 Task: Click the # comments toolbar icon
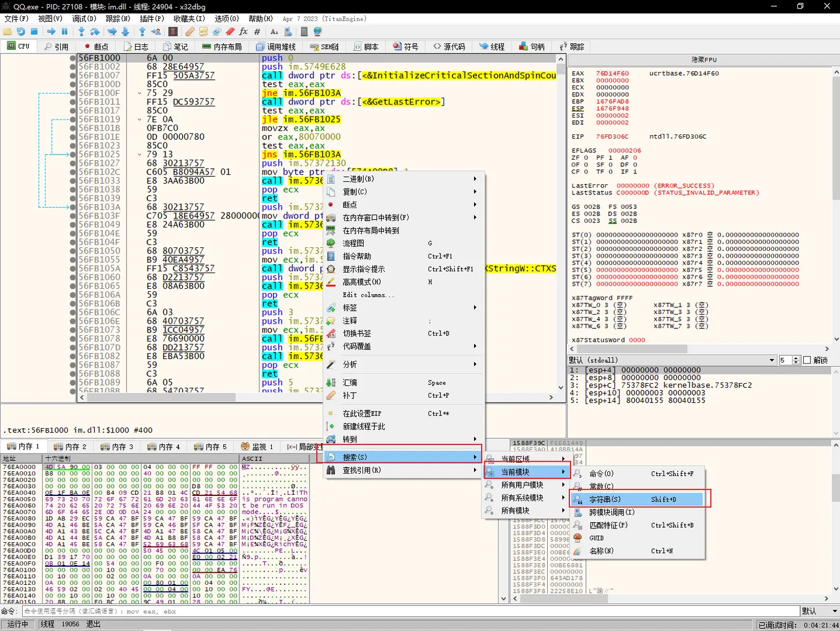[257, 32]
